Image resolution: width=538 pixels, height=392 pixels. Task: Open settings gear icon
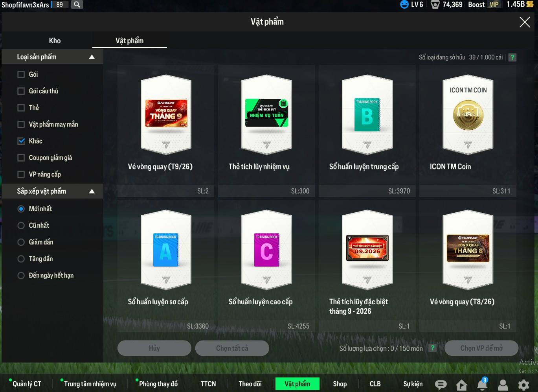[x=523, y=385]
